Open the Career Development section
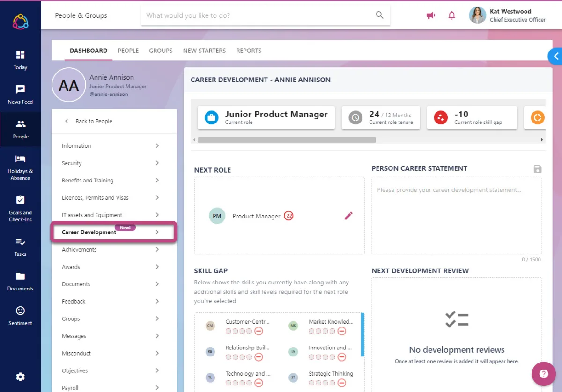Viewport: 562px width, 392px height. tap(113, 232)
